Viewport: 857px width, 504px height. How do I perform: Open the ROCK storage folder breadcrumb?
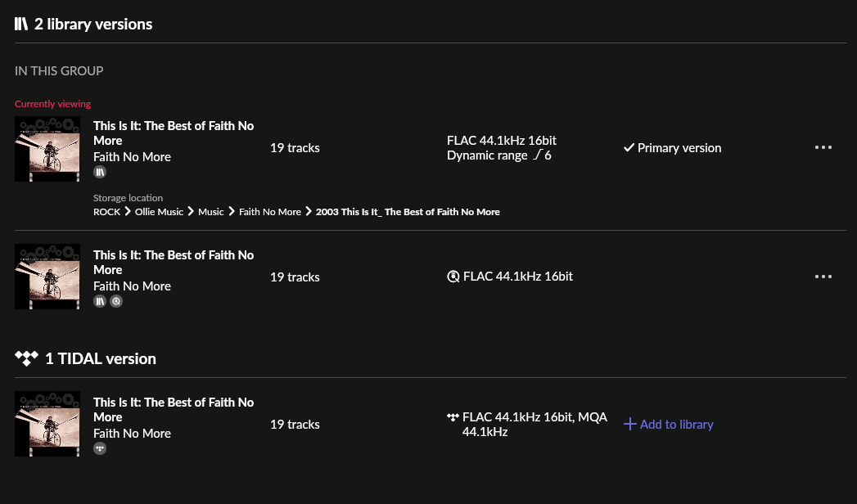click(x=106, y=212)
